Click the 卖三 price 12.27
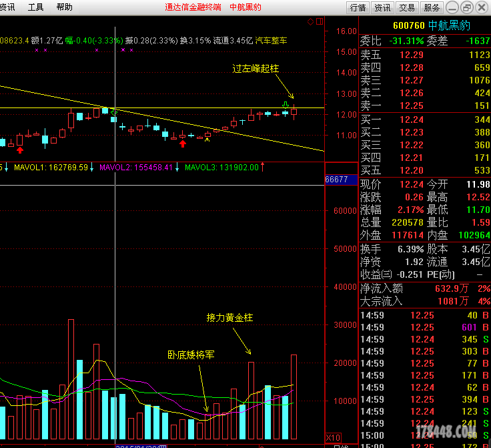The image size is (491, 448). point(412,80)
